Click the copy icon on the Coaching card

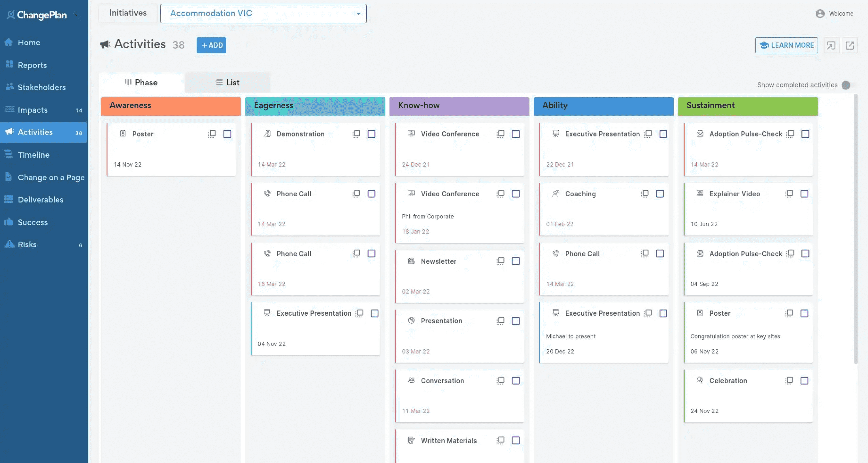coord(645,194)
